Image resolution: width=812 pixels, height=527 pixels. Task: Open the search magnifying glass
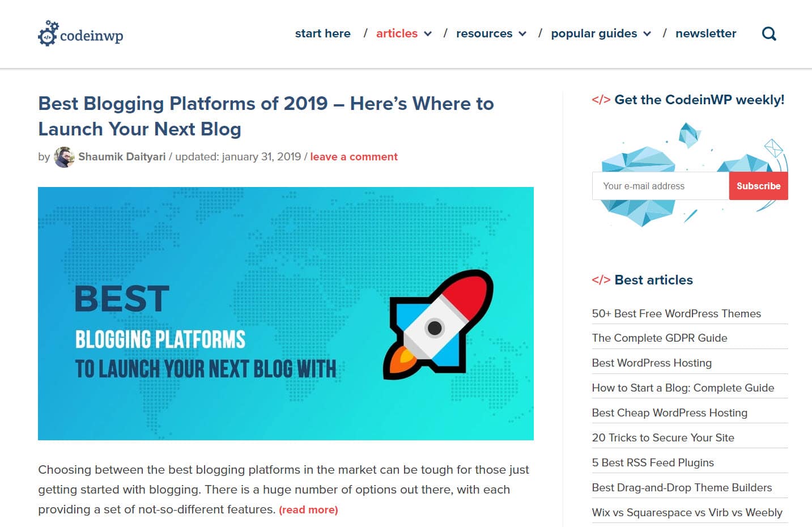pos(769,33)
